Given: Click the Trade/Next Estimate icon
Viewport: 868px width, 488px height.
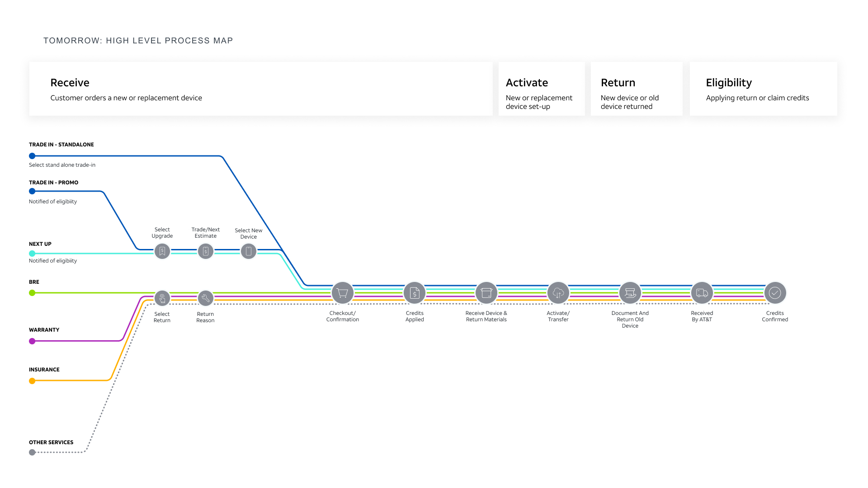Looking at the screenshot, I should 206,251.
